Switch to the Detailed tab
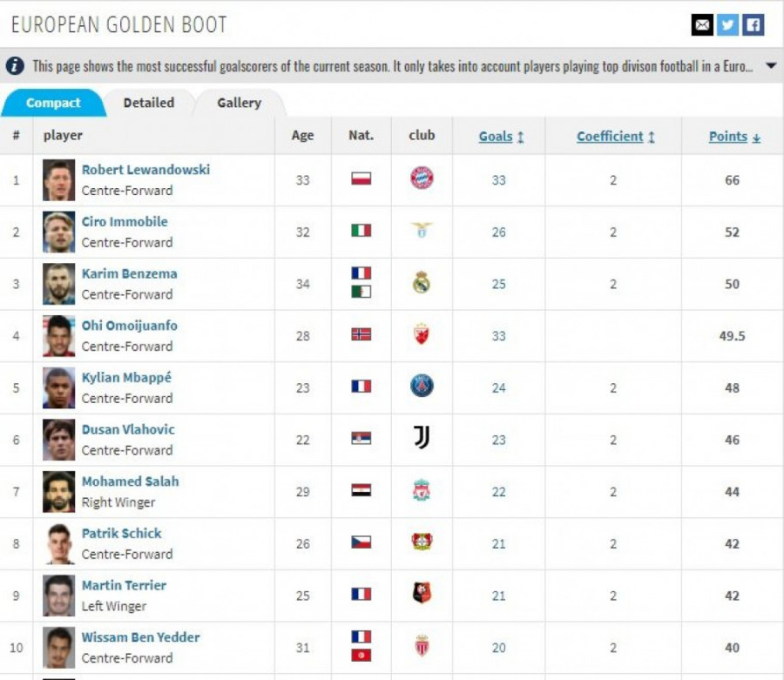 click(x=148, y=103)
